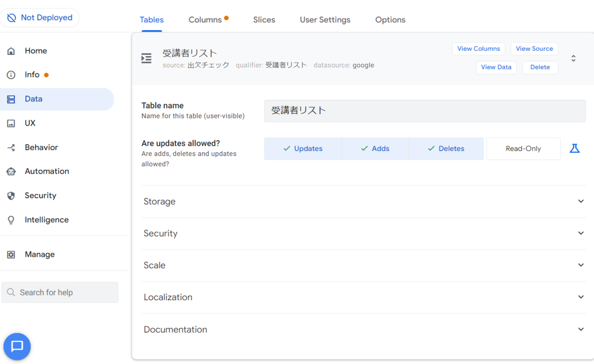Click the Search for help field

(60, 292)
